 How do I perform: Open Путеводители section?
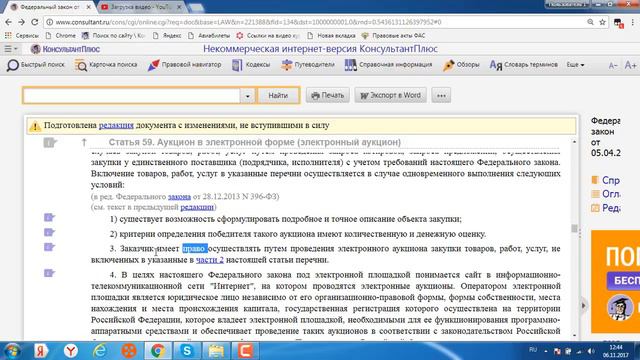pos(308,65)
